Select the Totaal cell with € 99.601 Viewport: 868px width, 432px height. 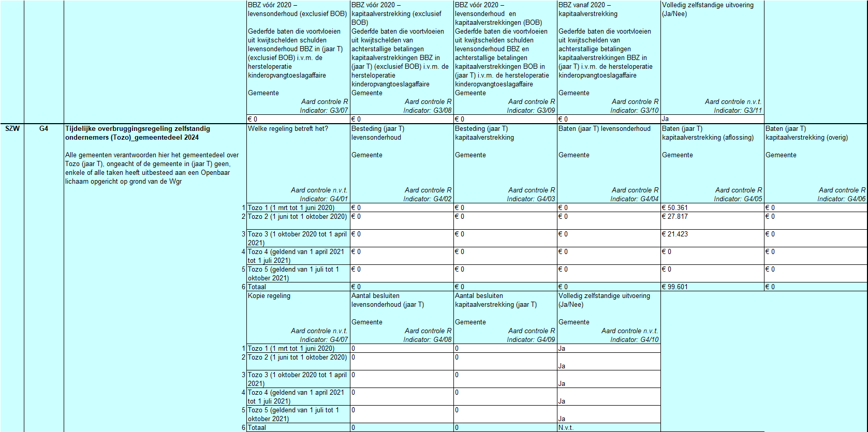(712, 287)
